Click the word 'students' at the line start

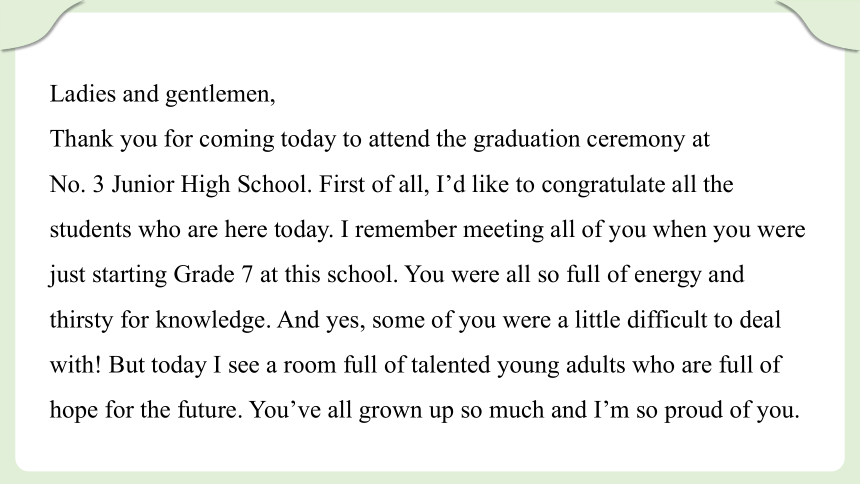pyautogui.click(x=90, y=229)
